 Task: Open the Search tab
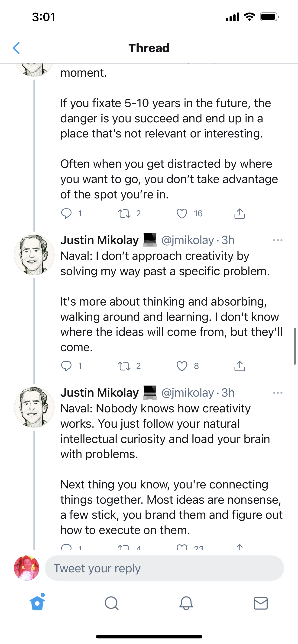pos(111,603)
